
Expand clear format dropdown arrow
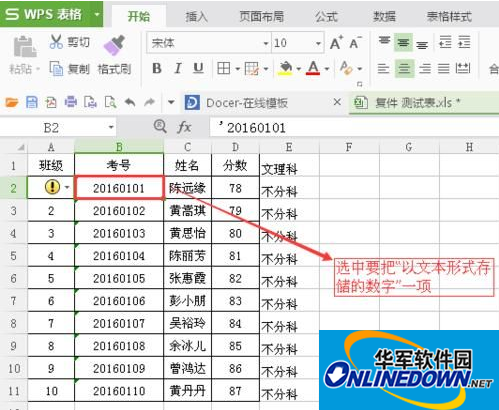pyautogui.click(x=360, y=69)
